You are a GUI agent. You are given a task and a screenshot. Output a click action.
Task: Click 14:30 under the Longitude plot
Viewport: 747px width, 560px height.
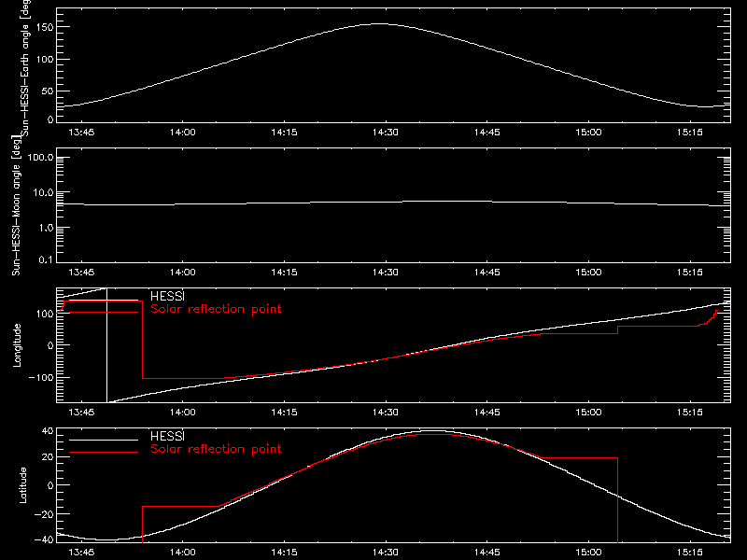[385, 413]
